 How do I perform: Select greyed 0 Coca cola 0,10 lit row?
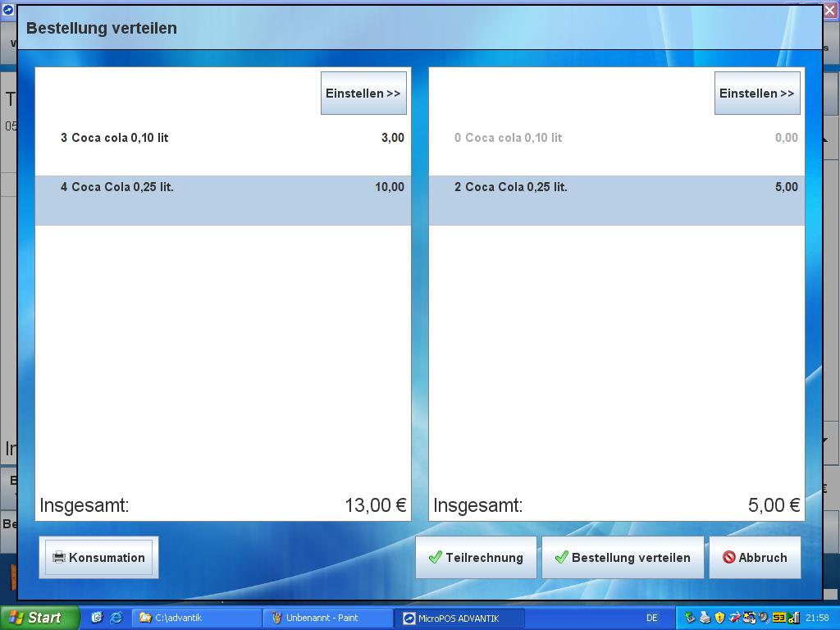click(616, 138)
